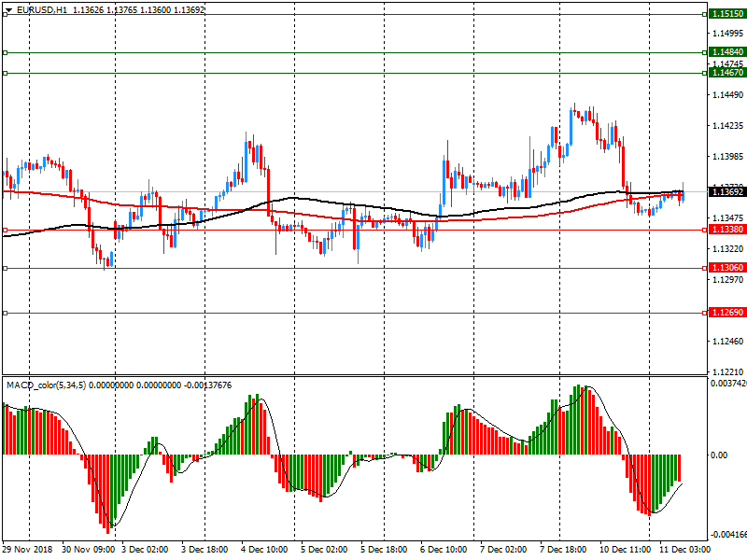Click the triangle arrow before EURUSD,H1
The width and height of the screenshot is (747, 560).
coord(8,9)
